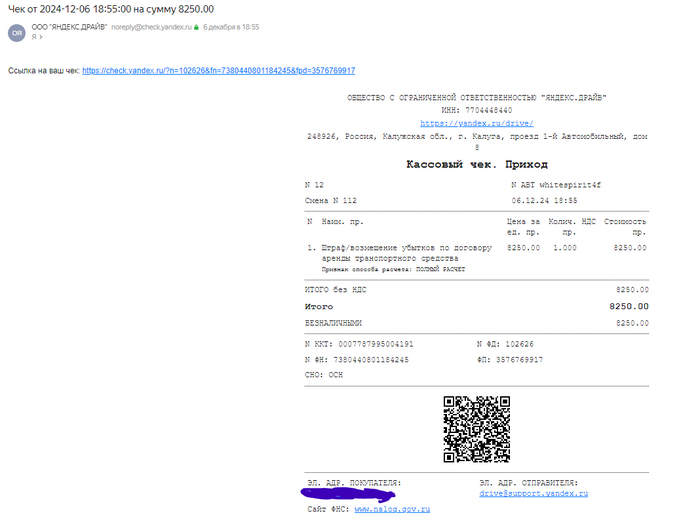Expand recipient details arrow next to 'Я'
The height and width of the screenshot is (524, 700).
pyautogui.click(x=41, y=37)
